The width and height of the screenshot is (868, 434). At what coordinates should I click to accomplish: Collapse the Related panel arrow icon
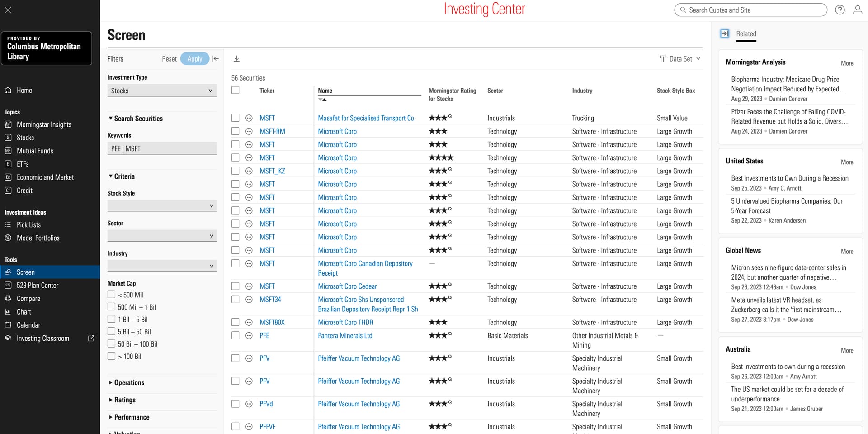tap(725, 33)
